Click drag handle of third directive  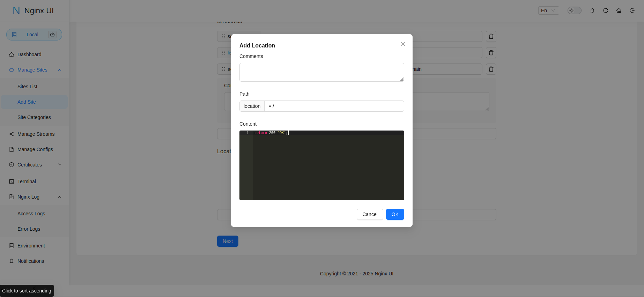[224, 69]
